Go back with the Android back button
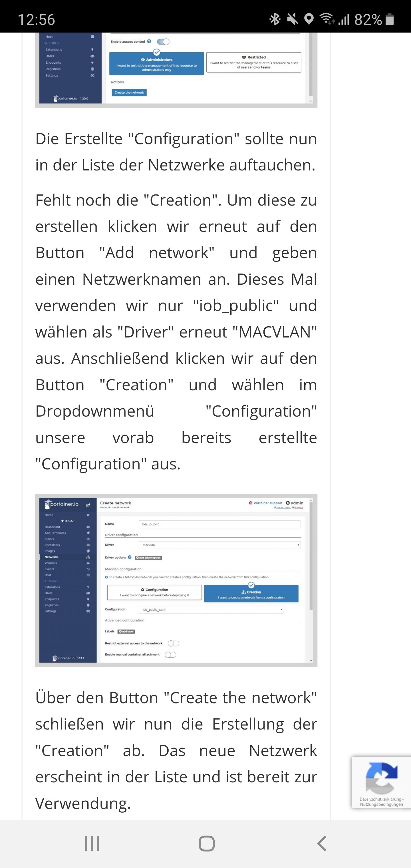This screenshot has width=411, height=868. point(322,843)
